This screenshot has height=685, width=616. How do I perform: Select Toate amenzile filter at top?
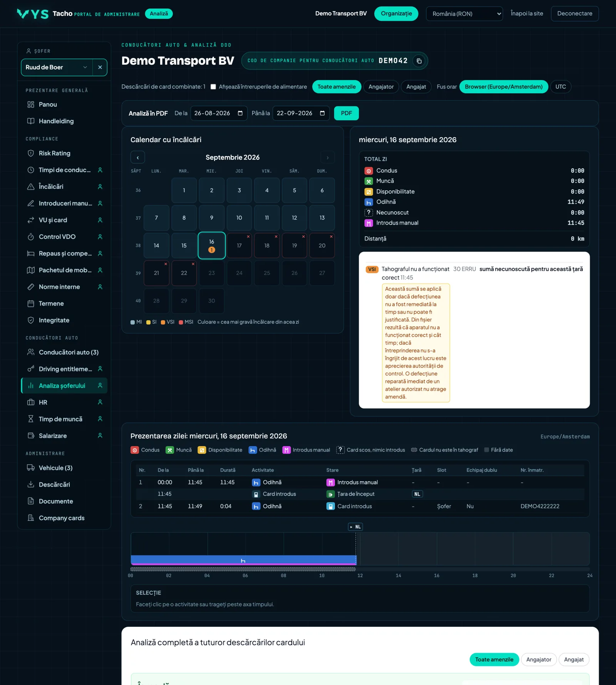tap(336, 87)
